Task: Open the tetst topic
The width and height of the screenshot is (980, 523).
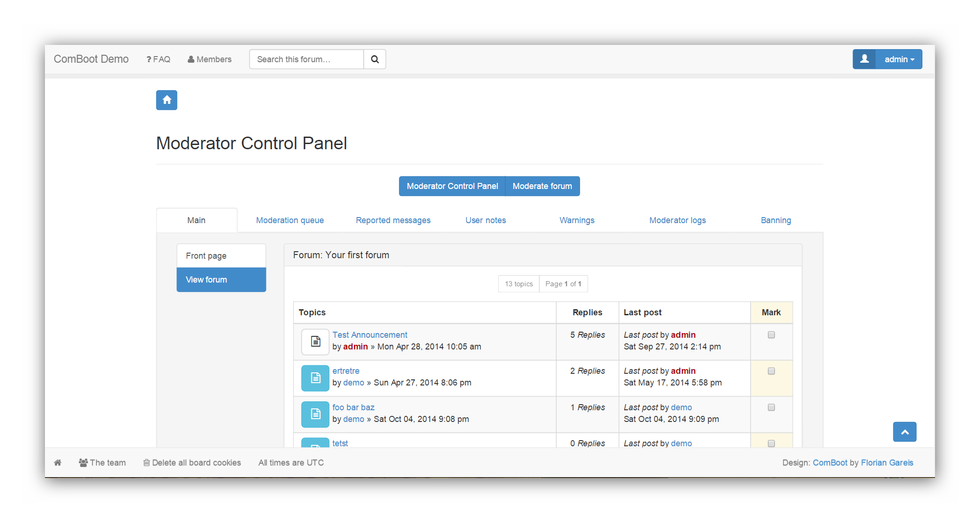Action: [340, 443]
